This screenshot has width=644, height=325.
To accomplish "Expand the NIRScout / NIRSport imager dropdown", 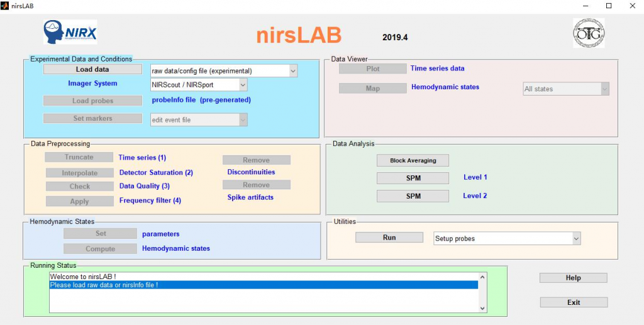I will point(199,84).
